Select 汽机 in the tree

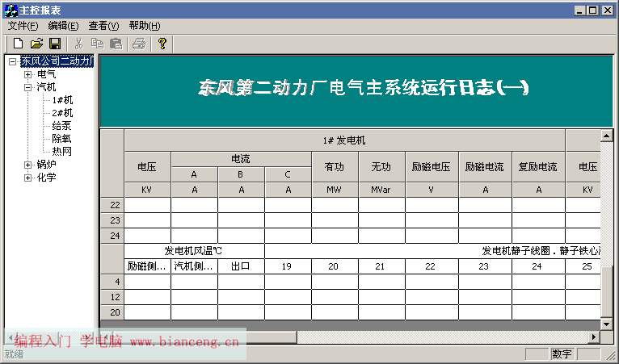(x=47, y=87)
